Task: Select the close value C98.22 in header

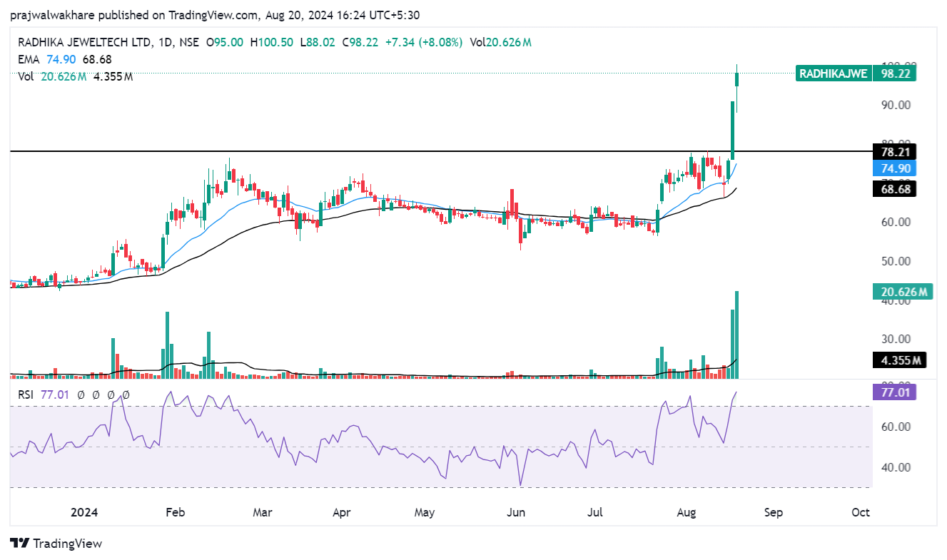Action: coord(360,43)
